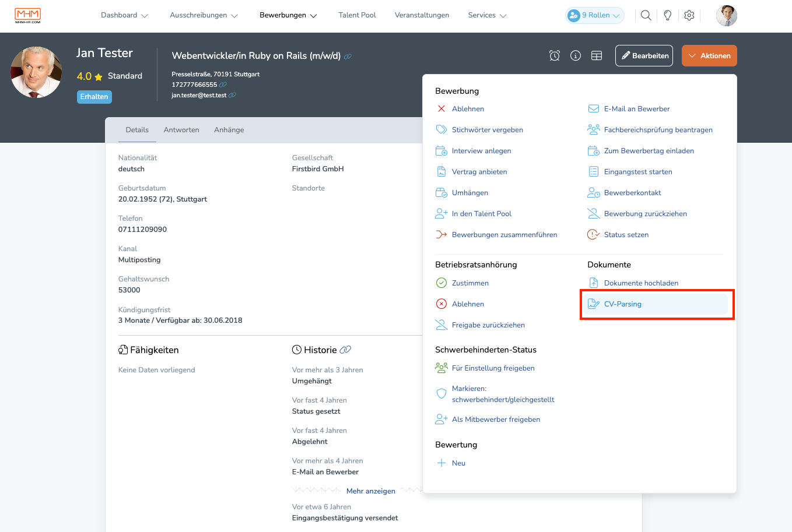
Task: Click the link icon beside 172777666555
Action: (x=223, y=84)
